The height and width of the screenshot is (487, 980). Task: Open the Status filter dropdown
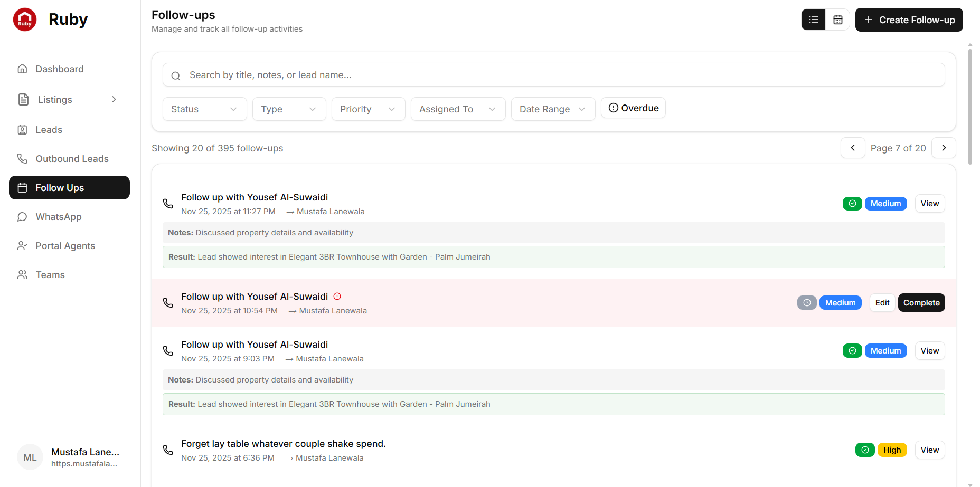[x=204, y=109]
